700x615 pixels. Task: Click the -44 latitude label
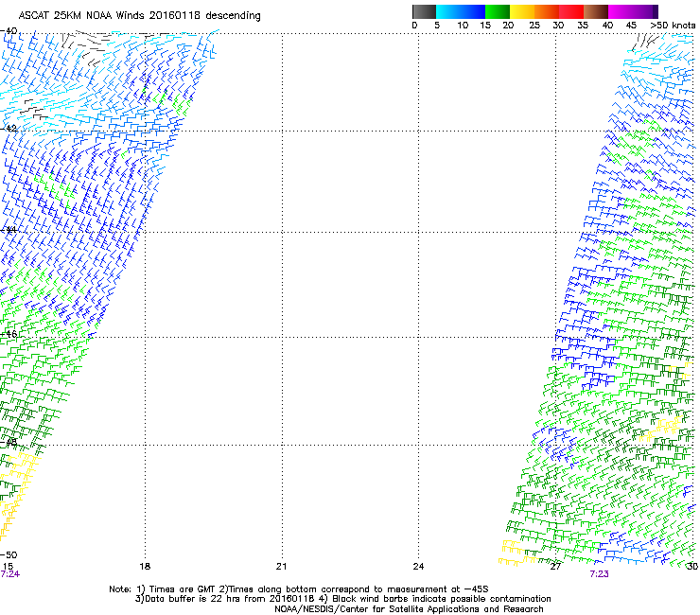(9, 229)
